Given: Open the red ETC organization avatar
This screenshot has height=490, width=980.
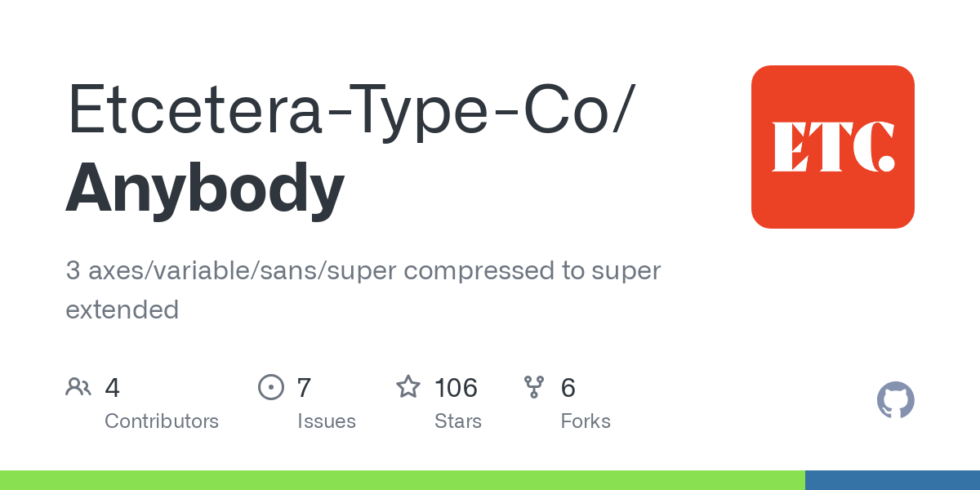Looking at the screenshot, I should click(832, 147).
